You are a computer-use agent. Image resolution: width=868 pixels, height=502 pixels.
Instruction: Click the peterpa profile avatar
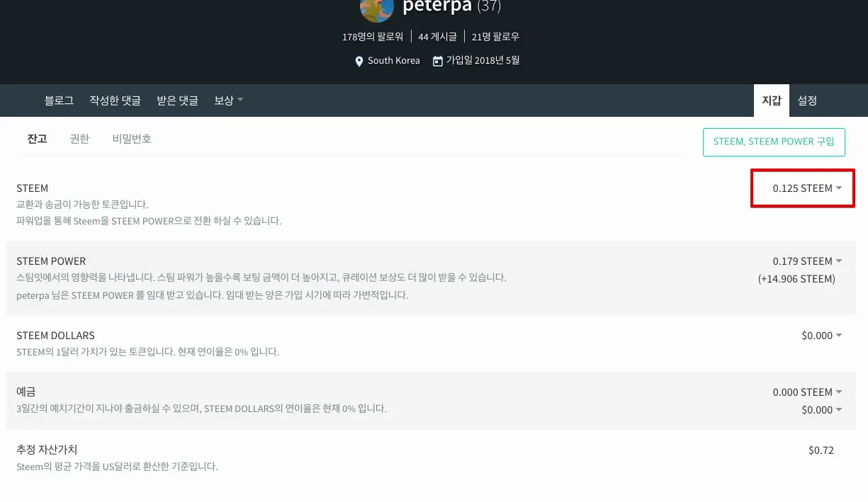tap(377, 8)
